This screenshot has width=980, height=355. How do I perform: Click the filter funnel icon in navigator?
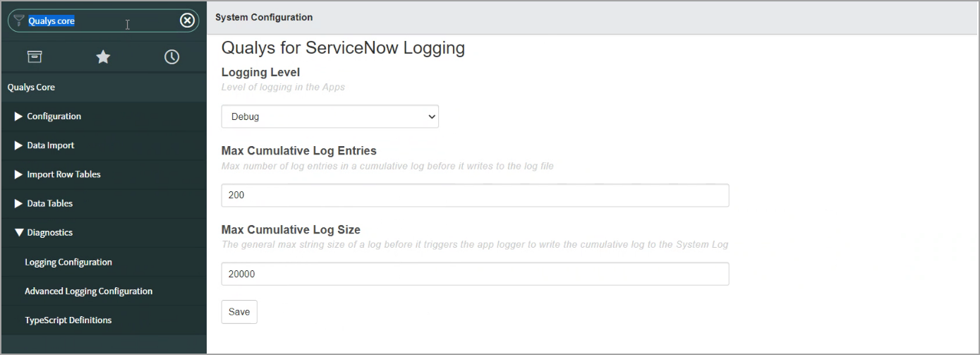[x=19, y=20]
